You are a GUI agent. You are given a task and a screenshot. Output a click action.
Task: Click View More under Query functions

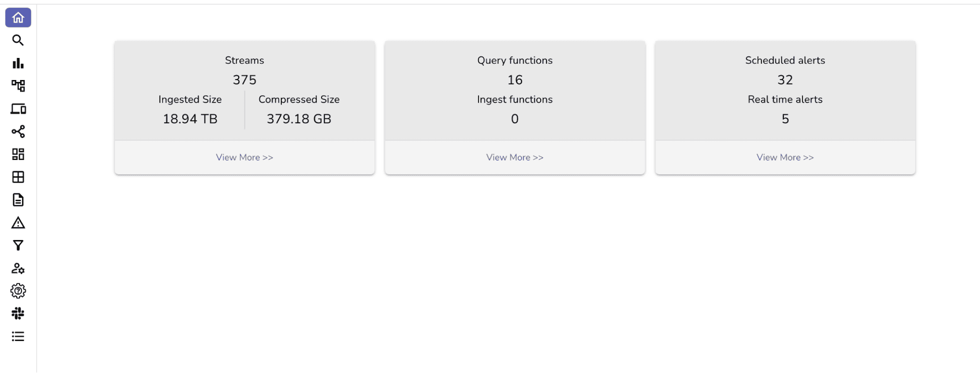click(514, 157)
